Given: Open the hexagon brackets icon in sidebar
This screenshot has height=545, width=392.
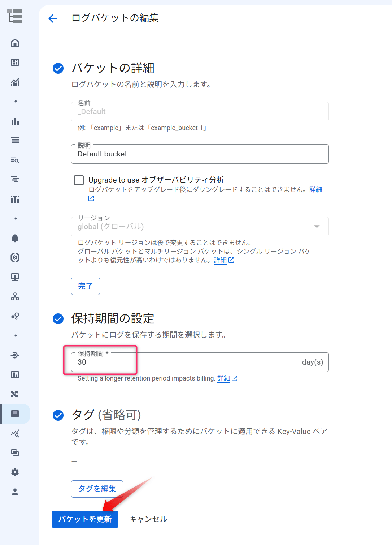Looking at the screenshot, I should (15, 258).
